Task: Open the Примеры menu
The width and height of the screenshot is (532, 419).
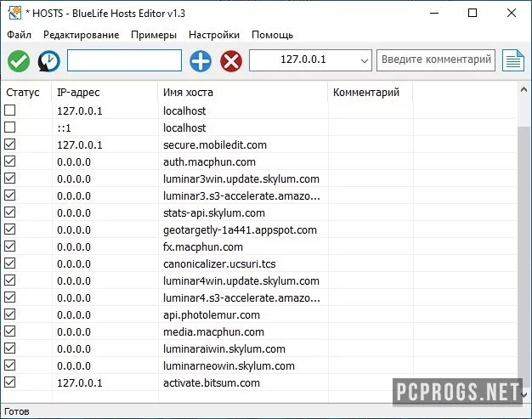Action: coord(154,35)
